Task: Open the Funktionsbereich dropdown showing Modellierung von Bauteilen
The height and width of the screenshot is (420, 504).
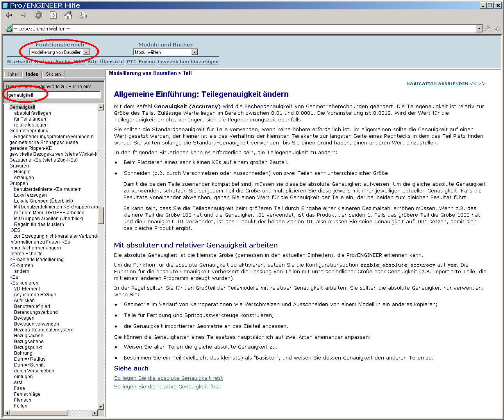Action: coord(60,52)
